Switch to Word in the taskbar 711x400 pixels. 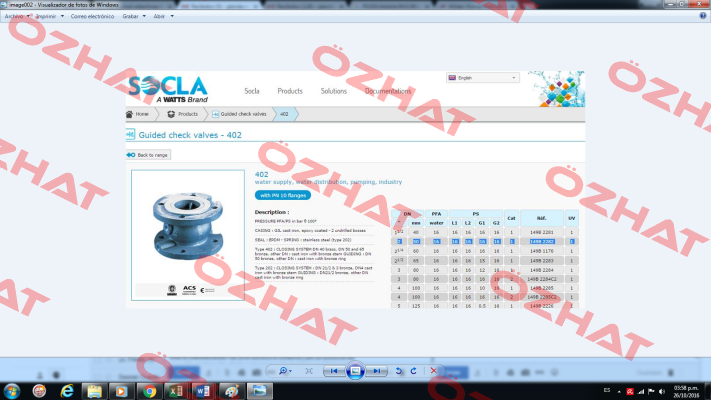click(204, 391)
